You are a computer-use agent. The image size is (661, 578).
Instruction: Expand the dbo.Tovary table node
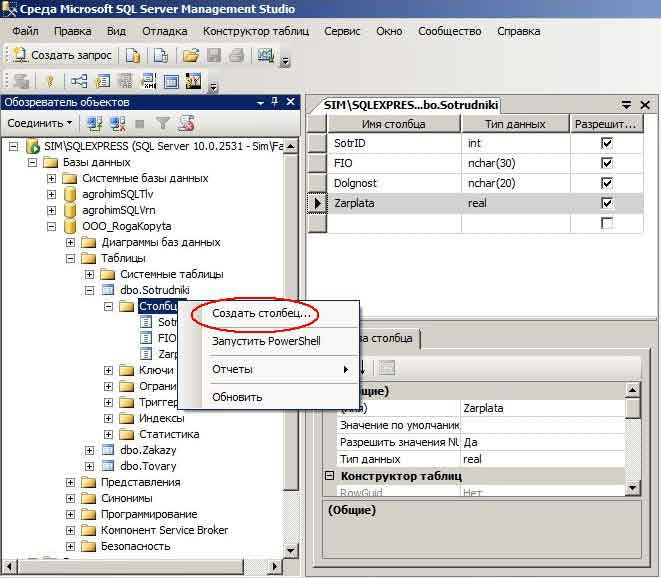click(x=89, y=466)
